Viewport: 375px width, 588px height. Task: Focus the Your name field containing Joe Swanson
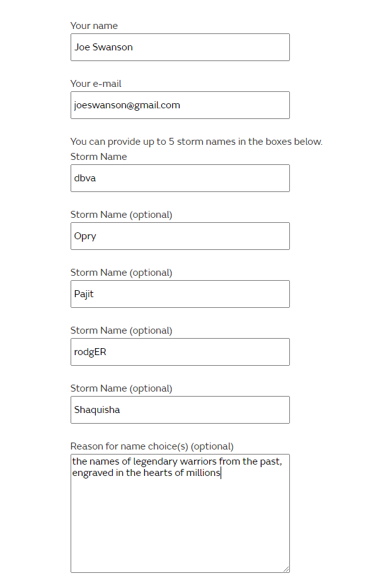coord(180,47)
